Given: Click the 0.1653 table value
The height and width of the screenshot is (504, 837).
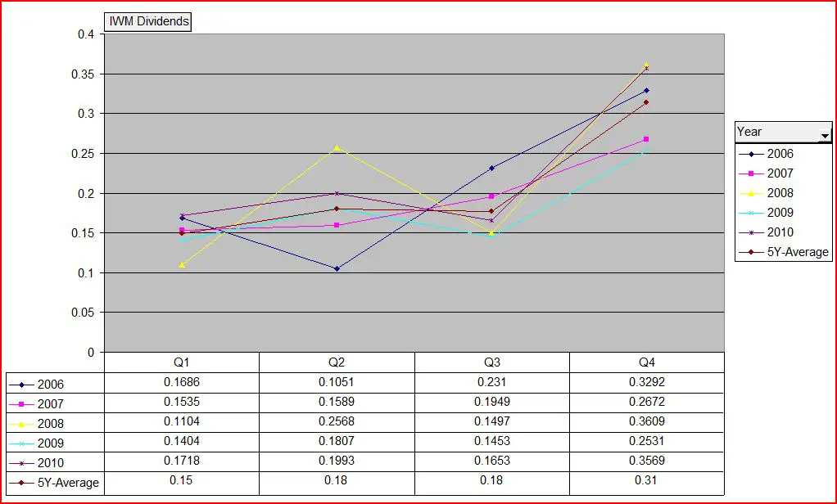Looking at the screenshot, I should (491, 461).
